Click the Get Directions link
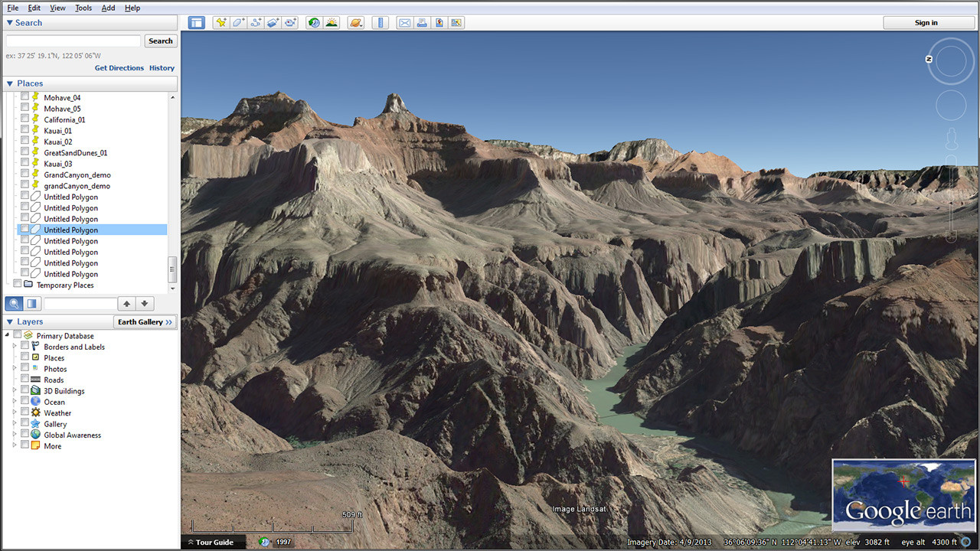Viewport: 980px width, 551px height. pyautogui.click(x=119, y=68)
